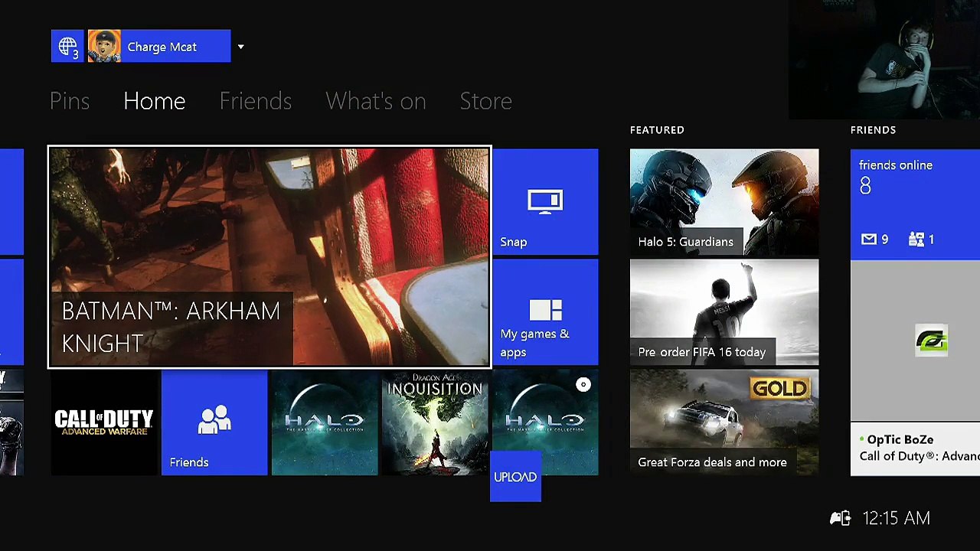Switch to the Home tab
980x551 pixels.
point(154,101)
